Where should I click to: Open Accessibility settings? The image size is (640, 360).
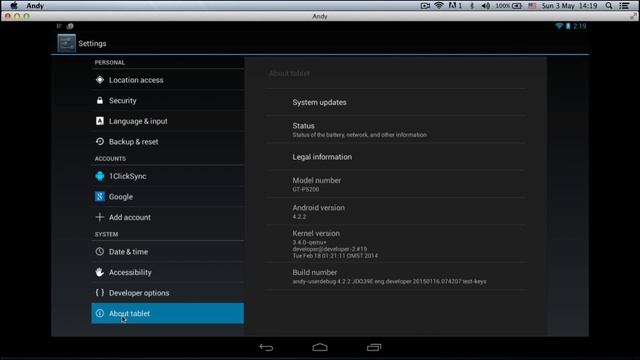click(167, 272)
